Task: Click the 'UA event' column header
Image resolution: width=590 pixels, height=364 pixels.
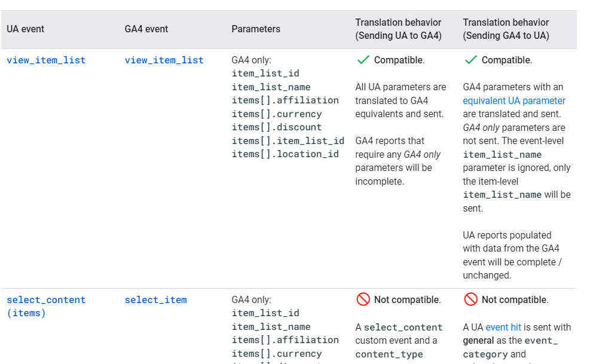Action: [x=25, y=29]
